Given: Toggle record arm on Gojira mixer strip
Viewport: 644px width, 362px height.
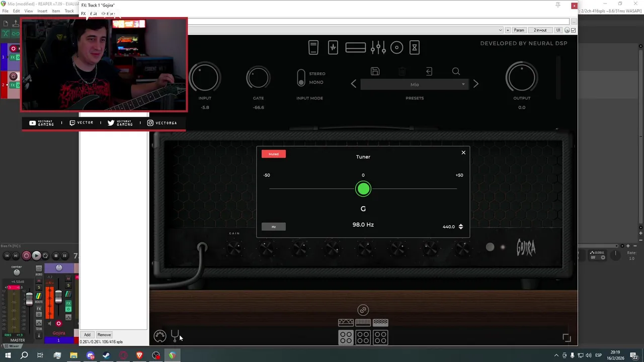Looking at the screenshot, I should [x=58, y=323].
